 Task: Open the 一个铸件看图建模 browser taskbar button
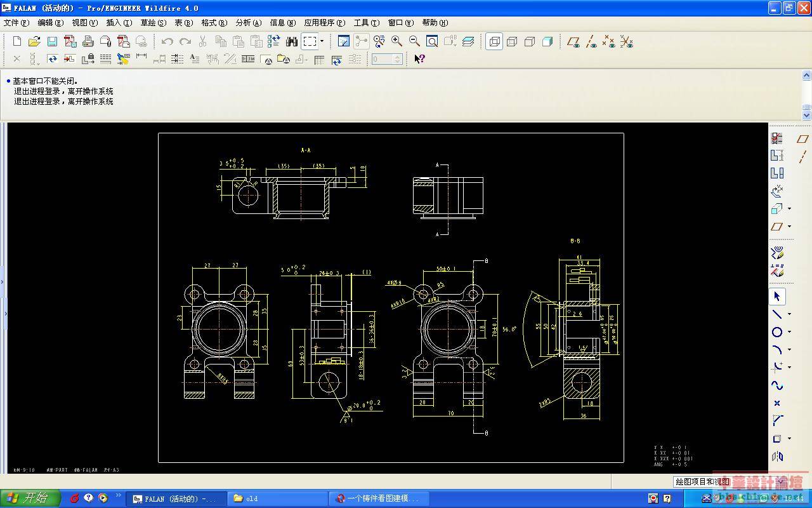pyautogui.click(x=379, y=498)
